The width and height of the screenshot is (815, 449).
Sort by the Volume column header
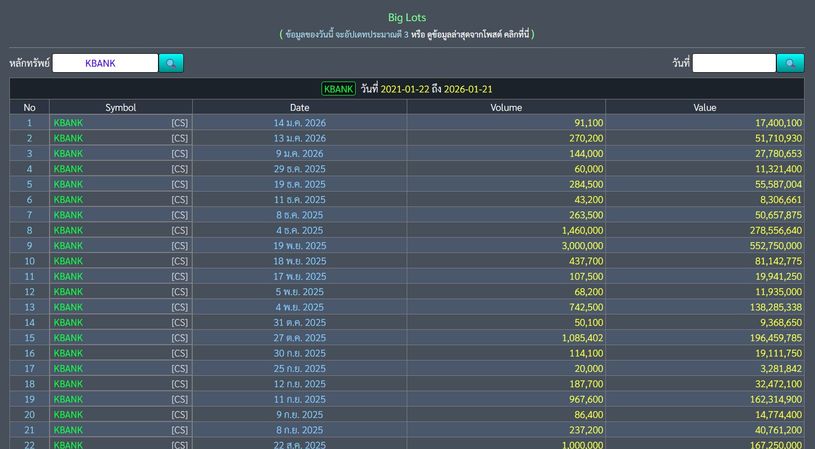click(505, 107)
